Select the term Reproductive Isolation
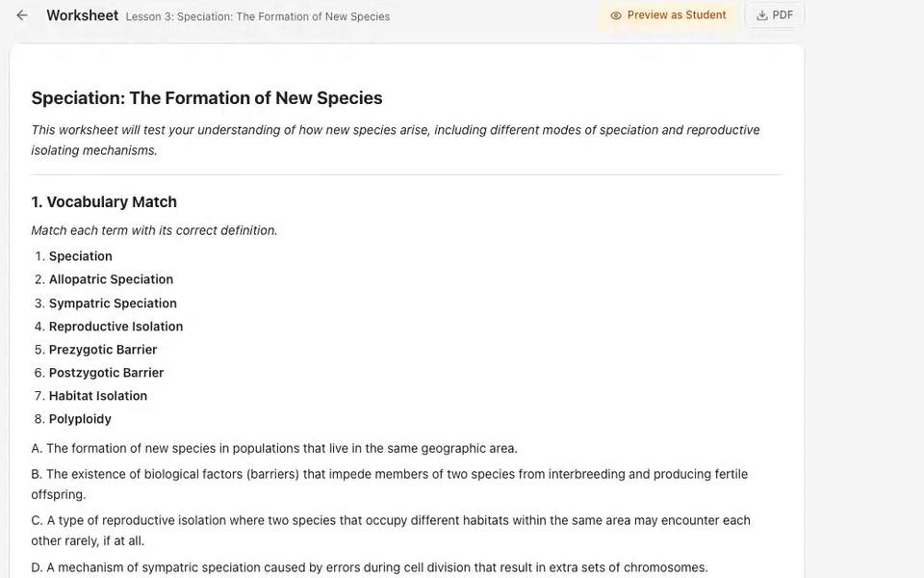The image size is (924, 578). pos(115,327)
